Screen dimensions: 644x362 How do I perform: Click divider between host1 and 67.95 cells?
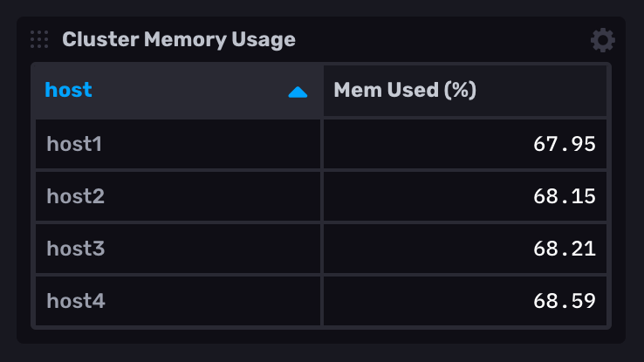[x=322, y=144]
